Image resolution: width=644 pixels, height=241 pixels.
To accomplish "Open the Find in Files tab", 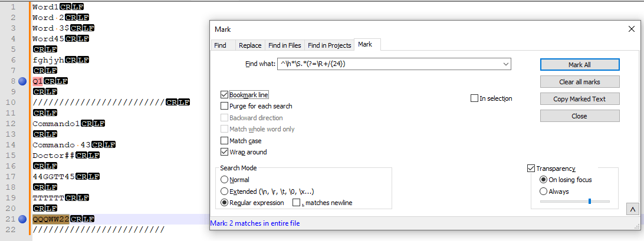I will point(285,45).
